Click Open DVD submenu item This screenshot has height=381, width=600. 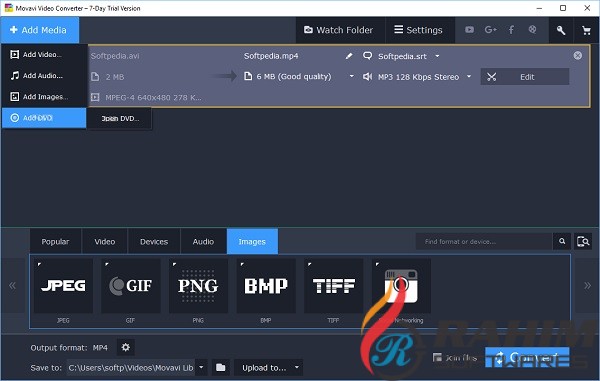(x=120, y=119)
